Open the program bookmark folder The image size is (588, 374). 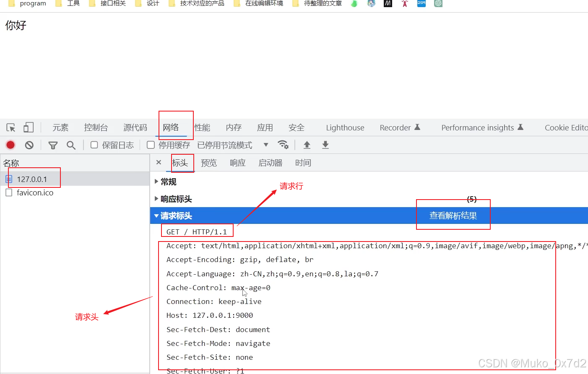click(x=27, y=3)
